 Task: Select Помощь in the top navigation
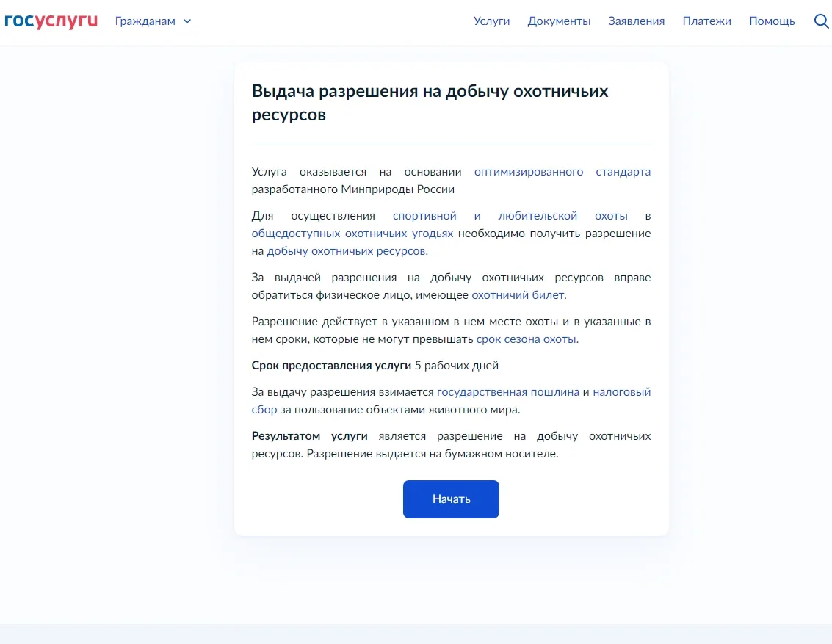tap(772, 21)
